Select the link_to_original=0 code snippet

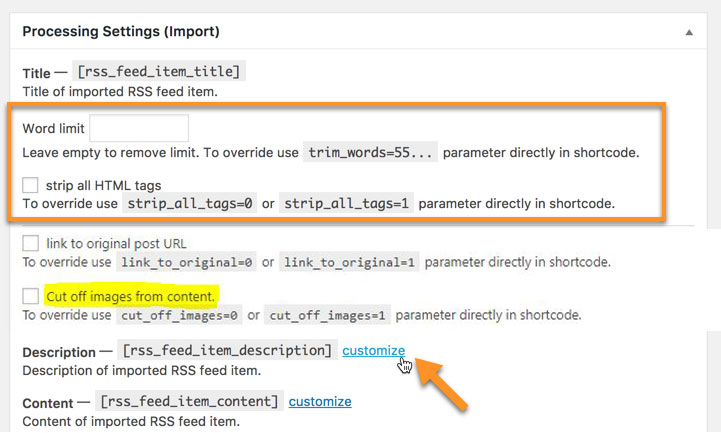[186, 262]
